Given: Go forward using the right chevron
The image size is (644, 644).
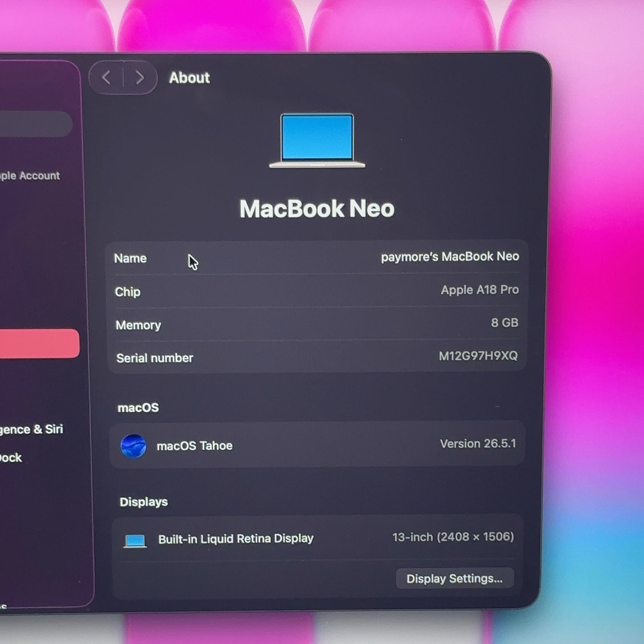Looking at the screenshot, I should [x=139, y=78].
